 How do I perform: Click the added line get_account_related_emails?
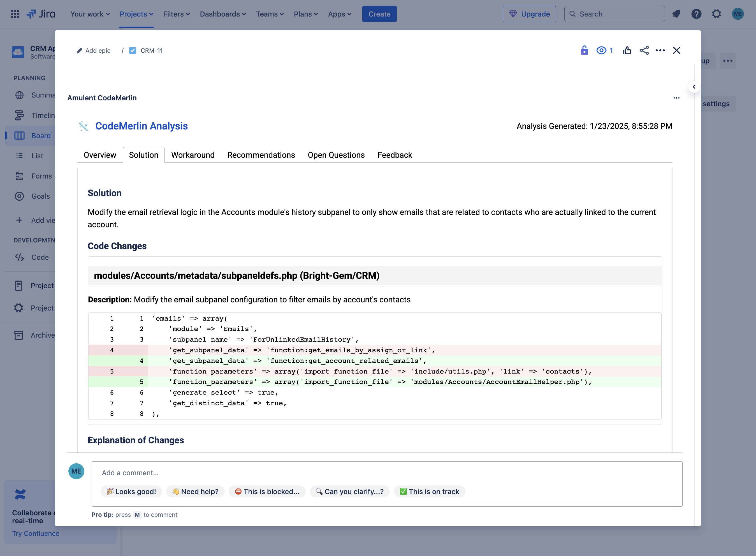(375, 361)
